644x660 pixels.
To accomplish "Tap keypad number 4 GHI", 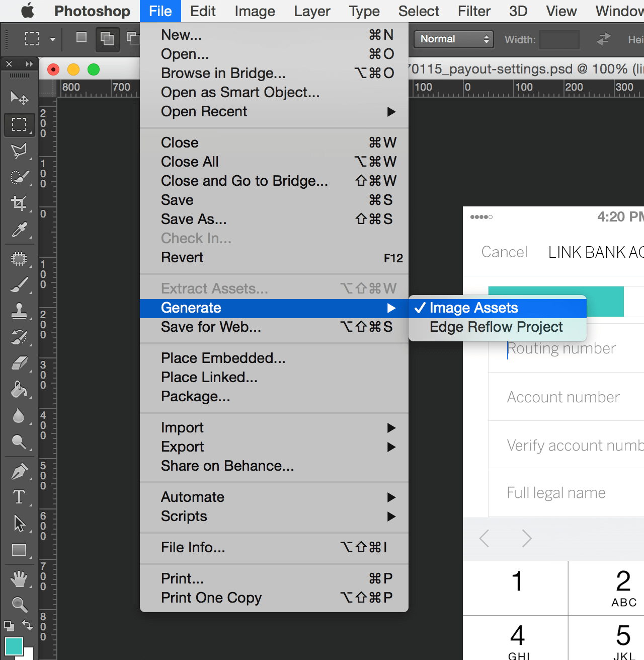I will tap(516, 638).
